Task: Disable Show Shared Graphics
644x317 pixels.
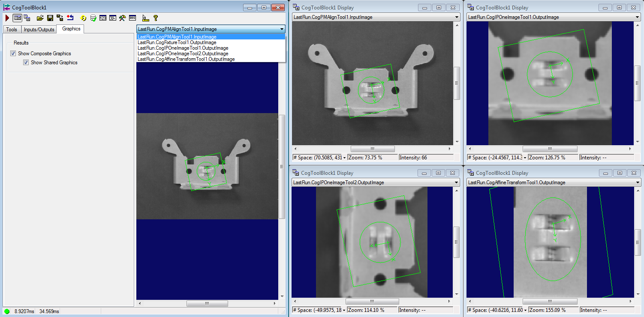Action: (27, 62)
